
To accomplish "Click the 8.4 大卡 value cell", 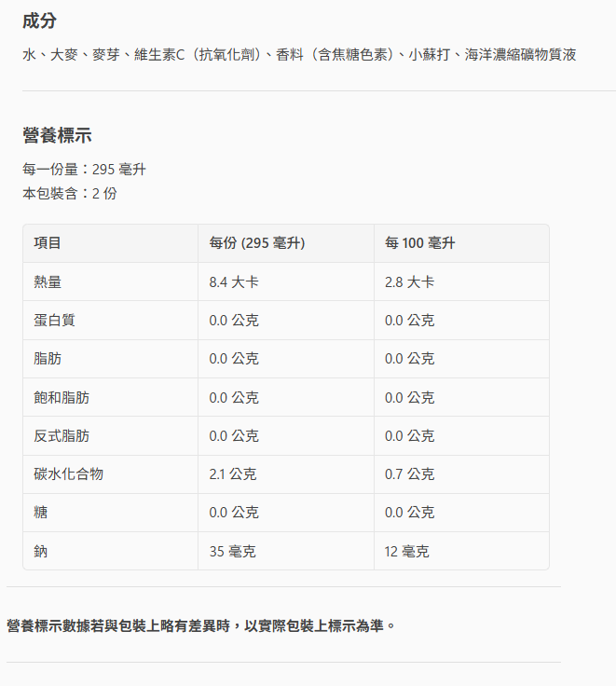I will point(234,281).
